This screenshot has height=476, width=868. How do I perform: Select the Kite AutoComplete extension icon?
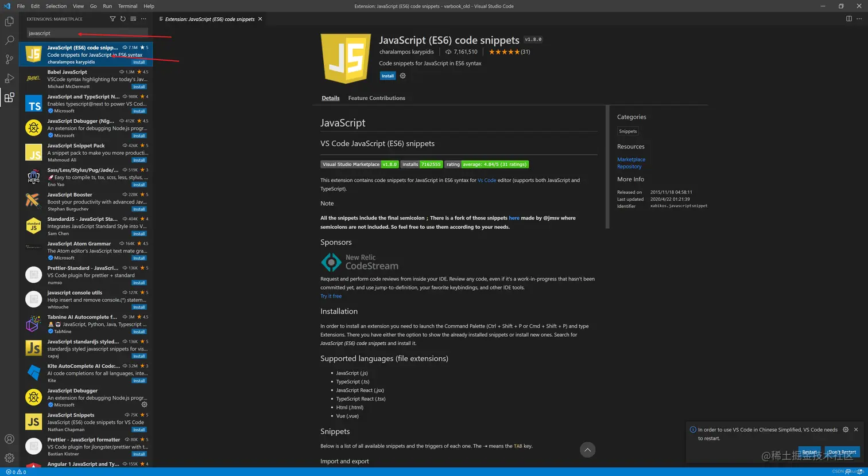[33, 373]
